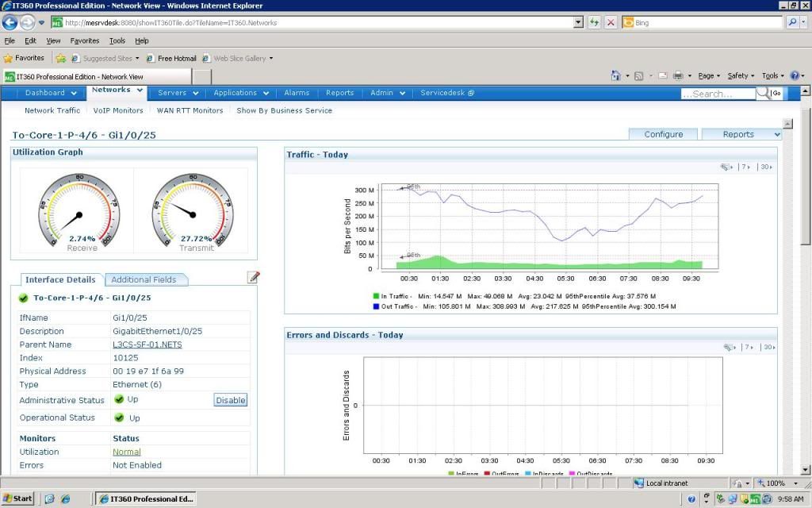812x508 pixels.
Task: Open the View menu
Action: pyautogui.click(x=53, y=40)
